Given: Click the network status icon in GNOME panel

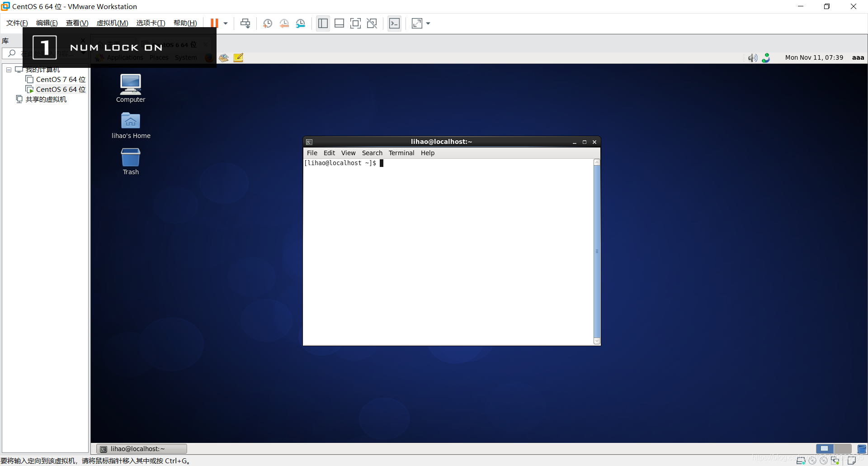Looking at the screenshot, I should pos(766,57).
